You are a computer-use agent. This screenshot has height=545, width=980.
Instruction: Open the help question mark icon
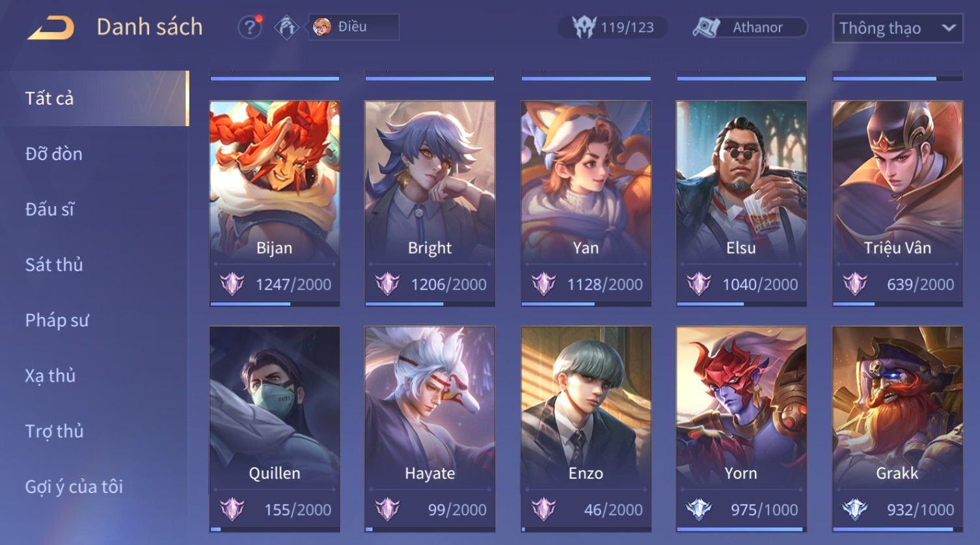pos(250,27)
